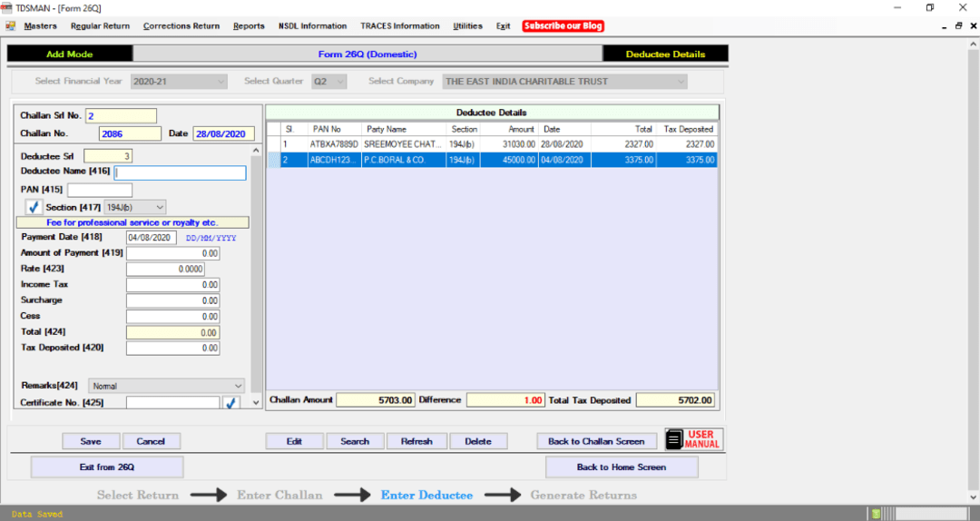This screenshot has height=521, width=980.
Task: Click the Subscribe our Blog button
Action: pos(563,25)
